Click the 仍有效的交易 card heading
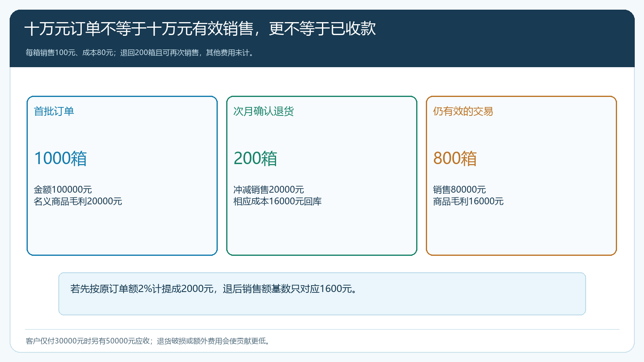Viewport: 644px width, 362px height. [463, 111]
